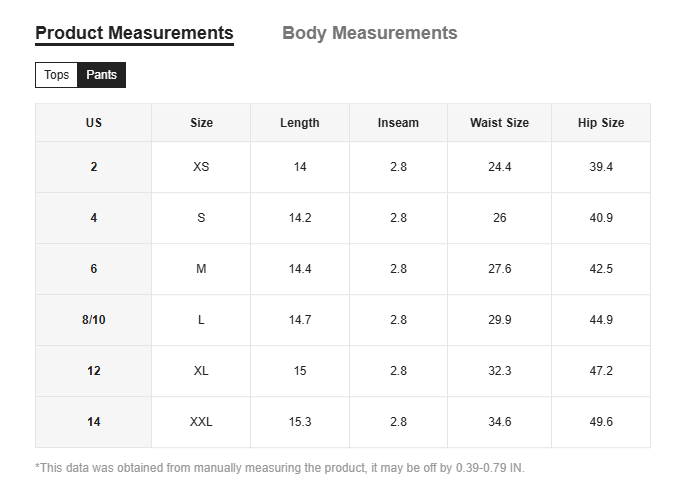This screenshot has height=497, width=680.
Task: Switch to the Body Measurements tab
Action: (x=369, y=33)
